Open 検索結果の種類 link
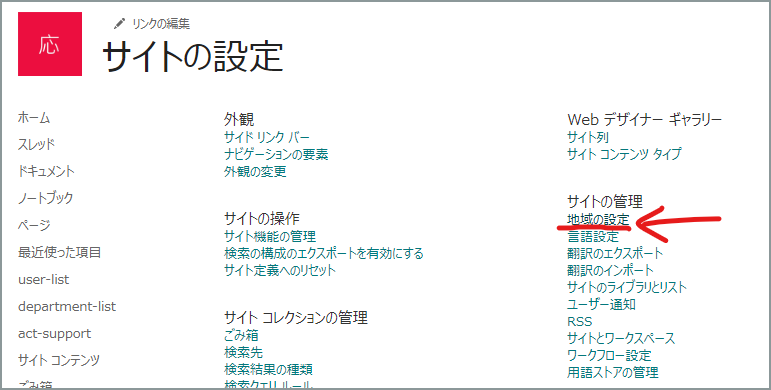This screenshot has width=771, height=390. coord(268,369)
